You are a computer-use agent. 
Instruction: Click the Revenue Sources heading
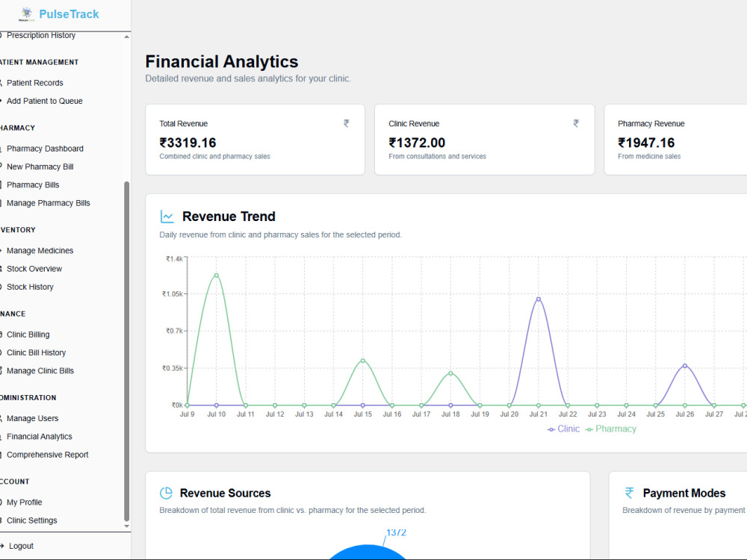[226, 493]
